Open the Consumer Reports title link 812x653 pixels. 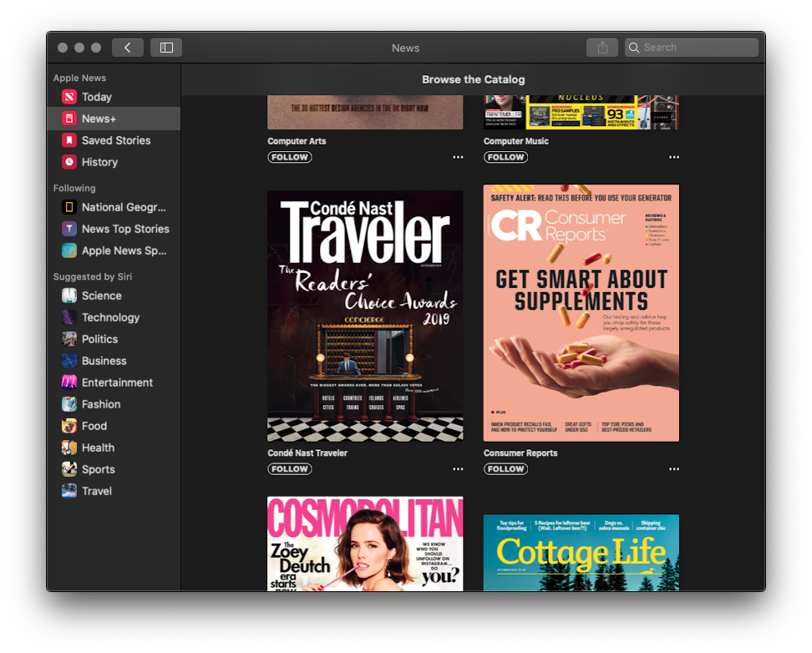520,453
